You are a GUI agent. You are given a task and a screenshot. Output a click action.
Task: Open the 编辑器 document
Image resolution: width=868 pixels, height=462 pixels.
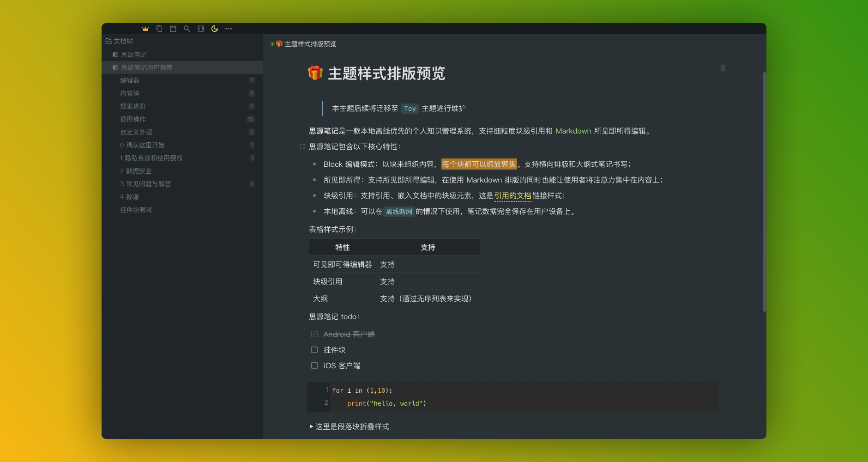tap(182, 80)
